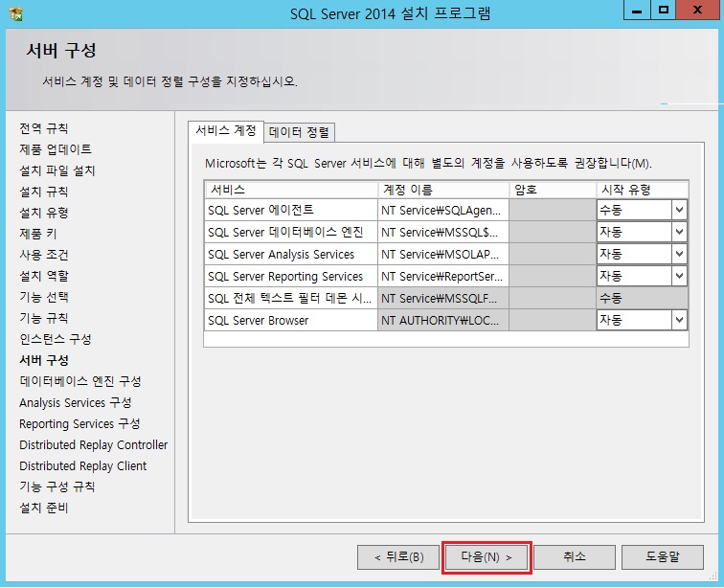The height and width of the screenshot is (588, 724).
Task: Click the 설치 유형 step in sidebar
Action: point(44,213)
